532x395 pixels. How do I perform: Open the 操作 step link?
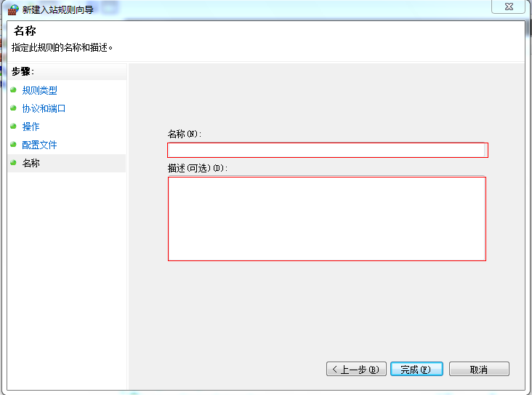(x=31, y=127)
